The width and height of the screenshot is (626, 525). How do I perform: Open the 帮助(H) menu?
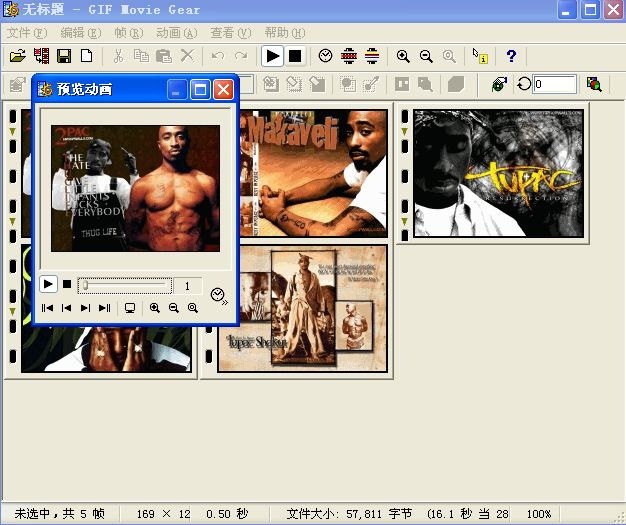[x=285, y=33]
